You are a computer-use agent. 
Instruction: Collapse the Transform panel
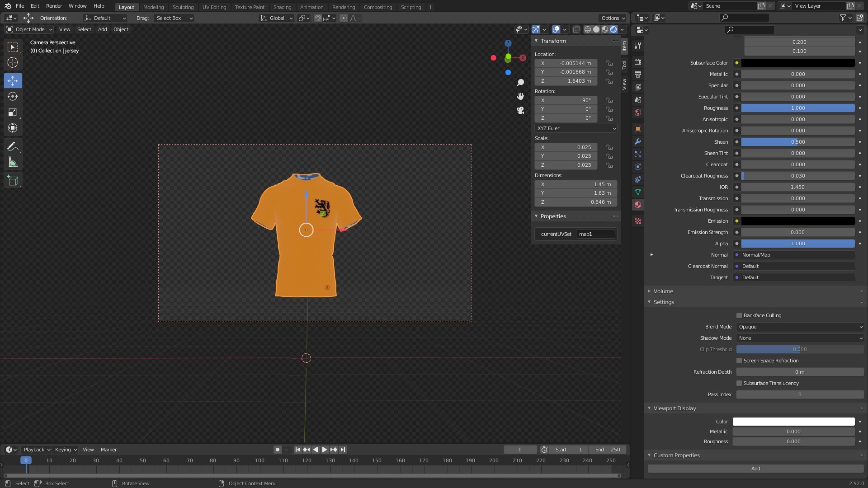553,41
